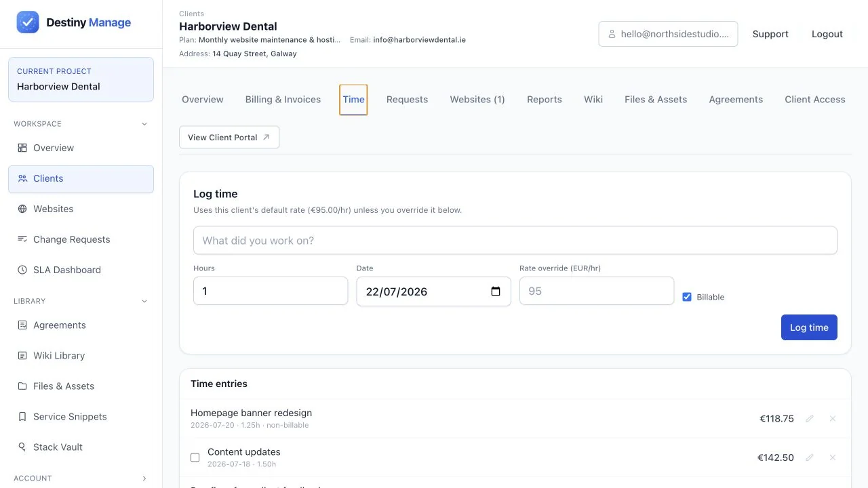
Task: Click the Files & Assets folder icon
Action: tap(22, 386)
